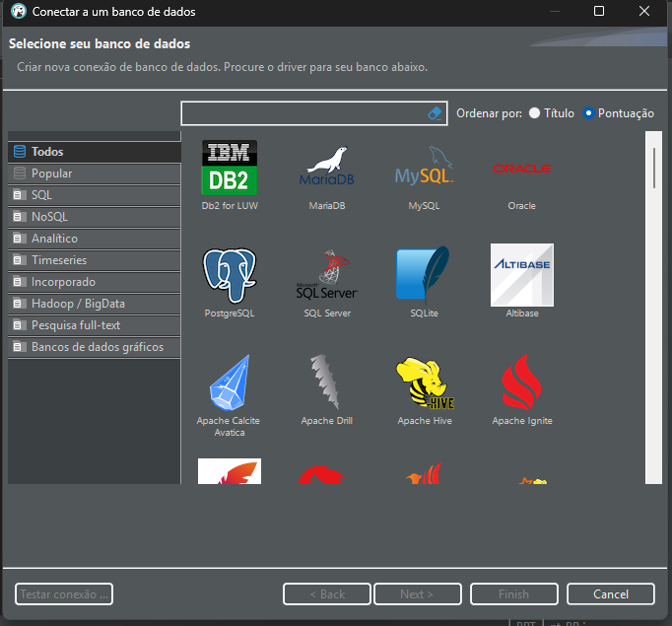This screenshot has height=626, width=672.
Task: Open Hadoop / BigData category
Action: [95, 304]
